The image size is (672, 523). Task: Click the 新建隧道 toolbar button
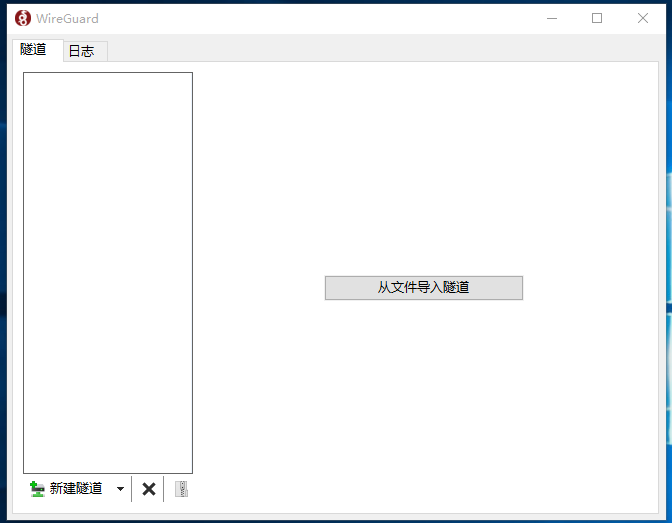66,488
